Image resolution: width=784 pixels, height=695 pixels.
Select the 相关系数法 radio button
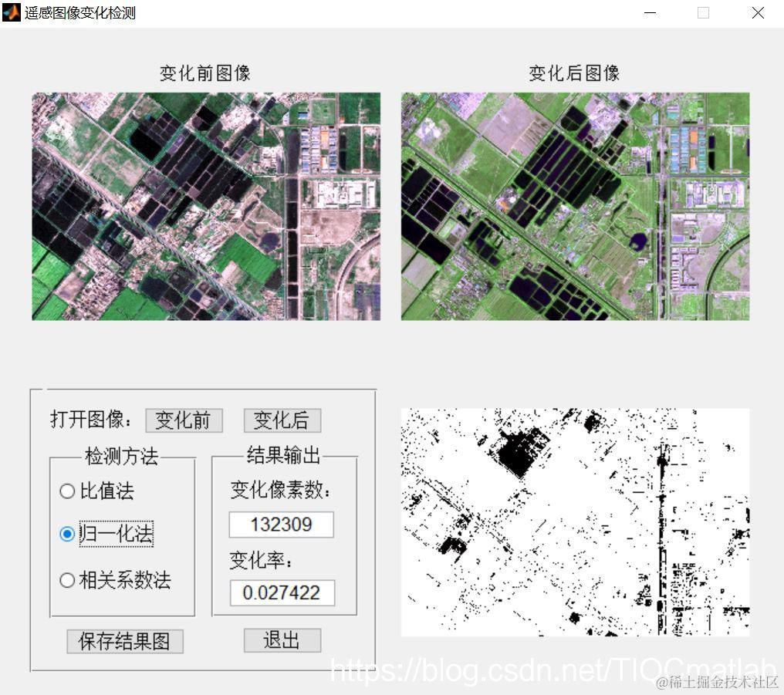67,580
